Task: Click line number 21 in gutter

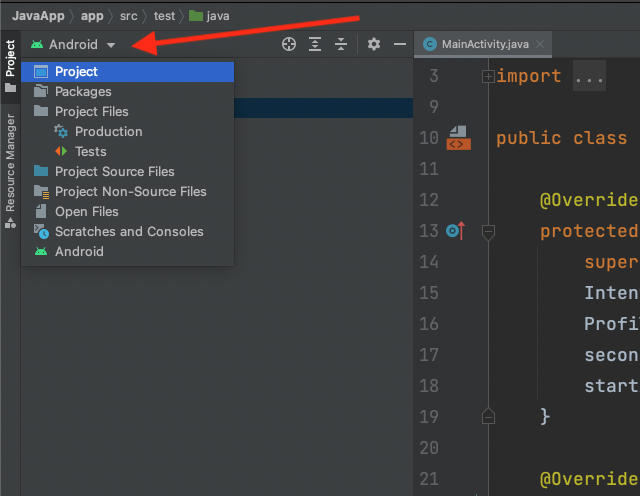Action: coord(429,479)
